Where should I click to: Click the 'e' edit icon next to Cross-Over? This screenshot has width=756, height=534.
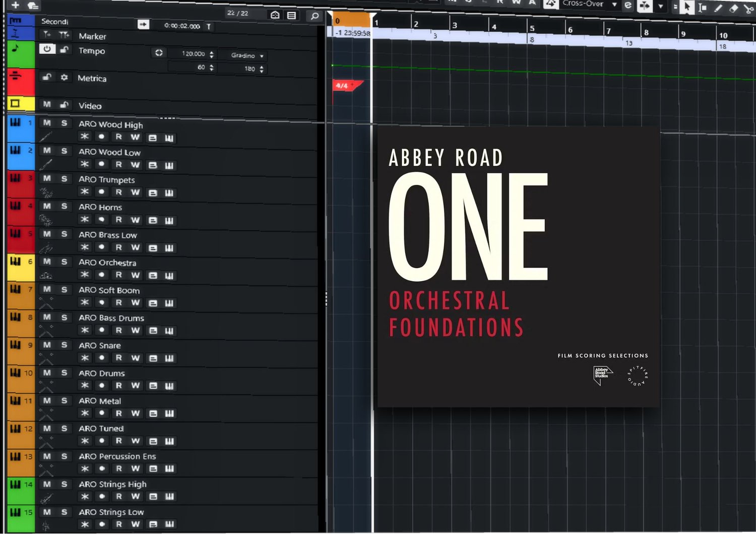[x=628, y=5]
